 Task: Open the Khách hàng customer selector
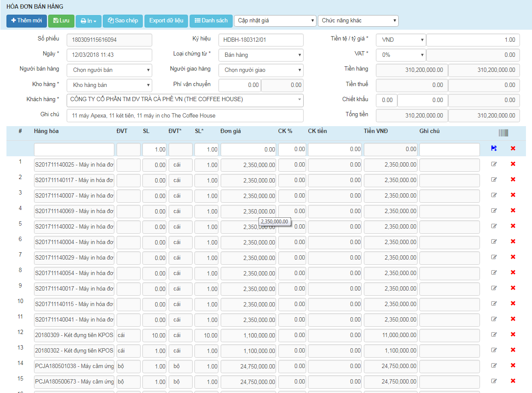click(185, 100)
